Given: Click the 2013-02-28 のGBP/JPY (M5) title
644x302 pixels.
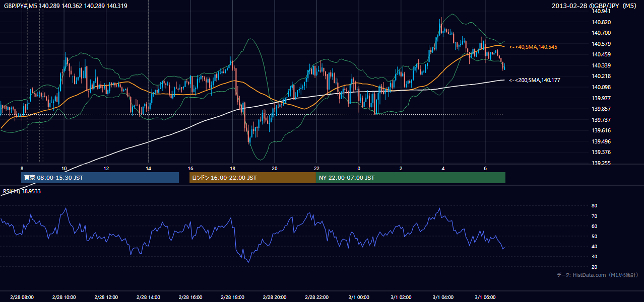Looking at the screenshot, I should [595, 6].
